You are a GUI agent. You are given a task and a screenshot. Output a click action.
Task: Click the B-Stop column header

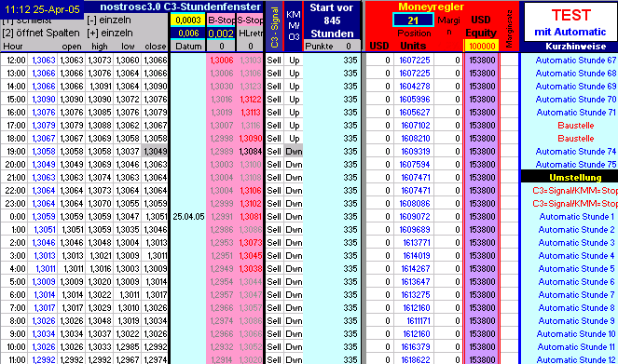coord(221,20)
